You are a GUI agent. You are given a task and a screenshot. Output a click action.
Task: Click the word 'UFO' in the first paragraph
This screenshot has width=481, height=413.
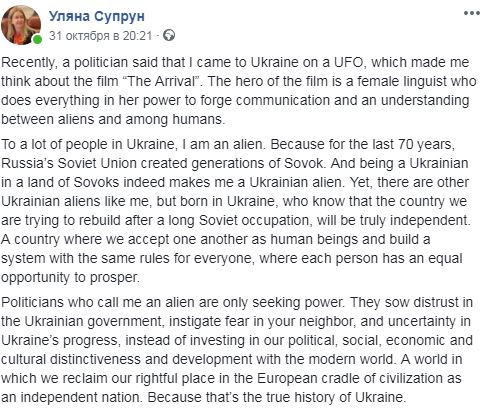coord(348,62)
